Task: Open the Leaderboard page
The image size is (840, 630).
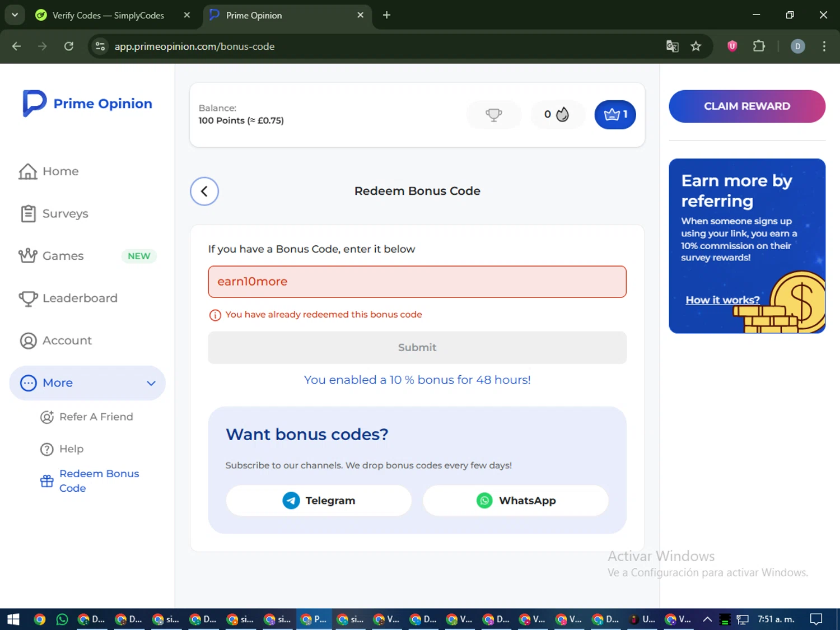Action: [x=68, y=298]
